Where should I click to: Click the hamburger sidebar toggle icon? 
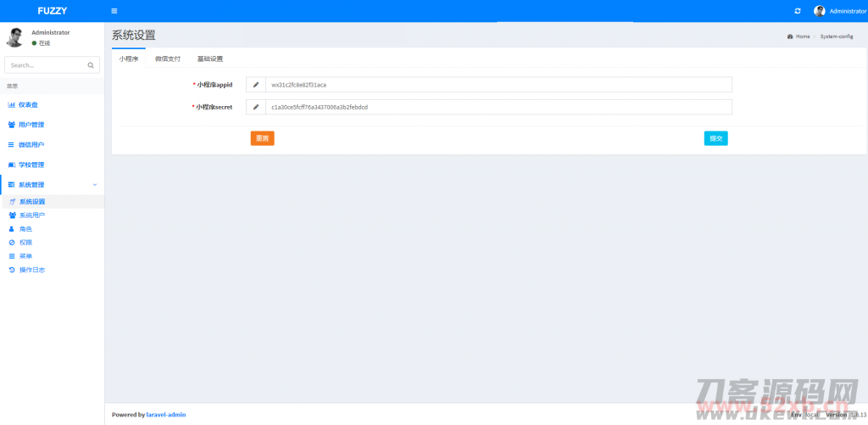[114, 11]
